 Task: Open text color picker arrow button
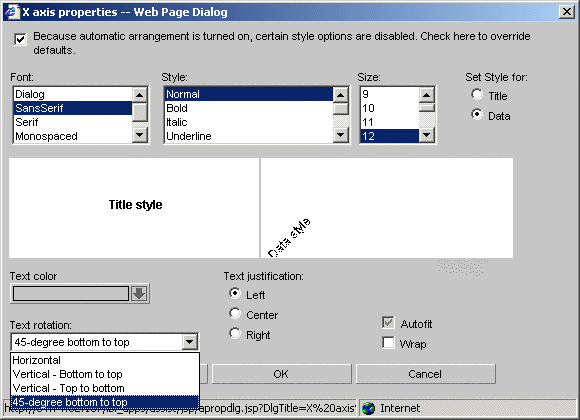[139, 294]
